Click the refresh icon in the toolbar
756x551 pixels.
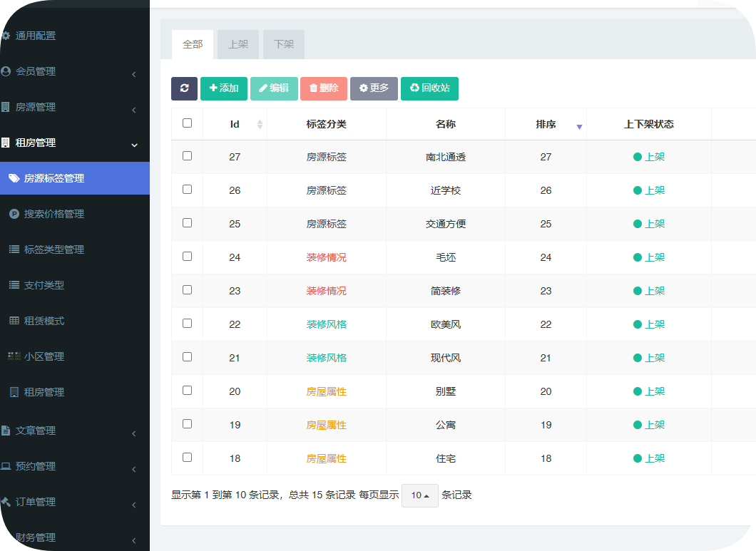click(184, 88)
